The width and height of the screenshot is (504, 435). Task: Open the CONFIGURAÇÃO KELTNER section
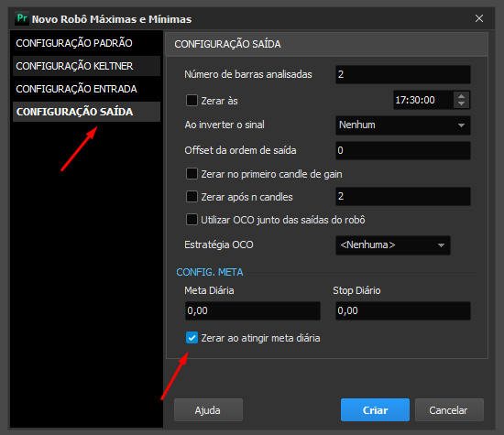86,66
